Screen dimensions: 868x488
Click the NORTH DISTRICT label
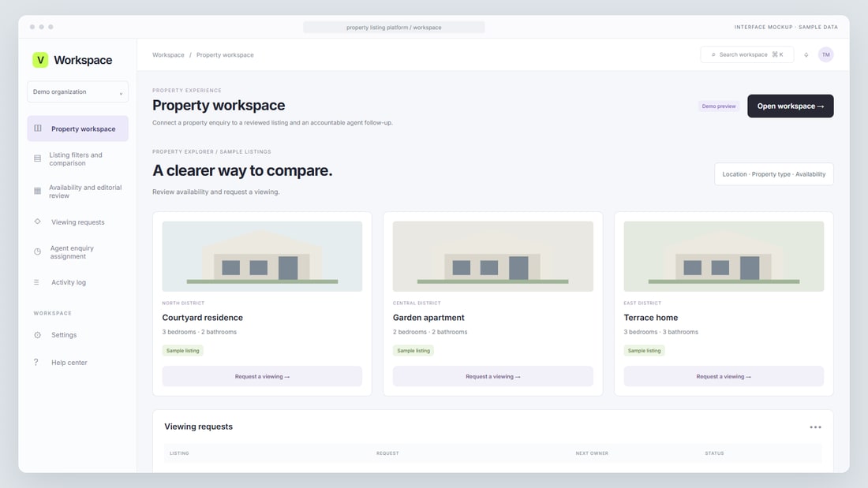pyautogui.click(x=183, y=304)
